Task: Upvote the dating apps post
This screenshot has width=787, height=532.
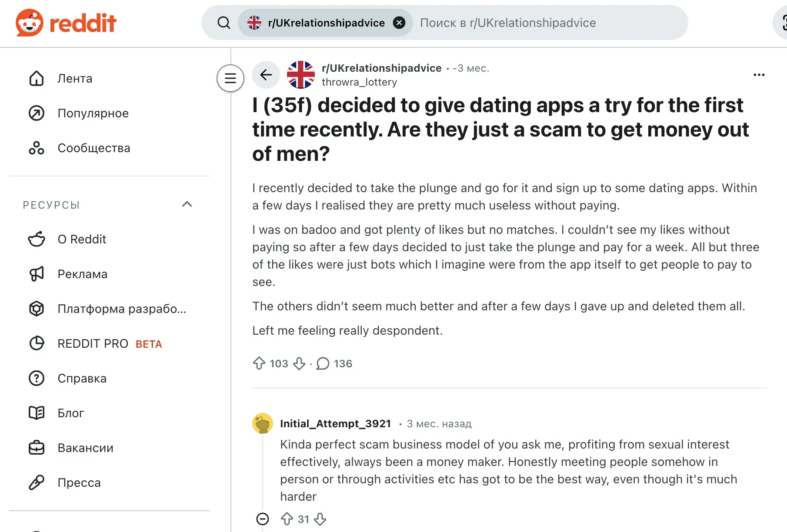Action: (x=259, y=363)
